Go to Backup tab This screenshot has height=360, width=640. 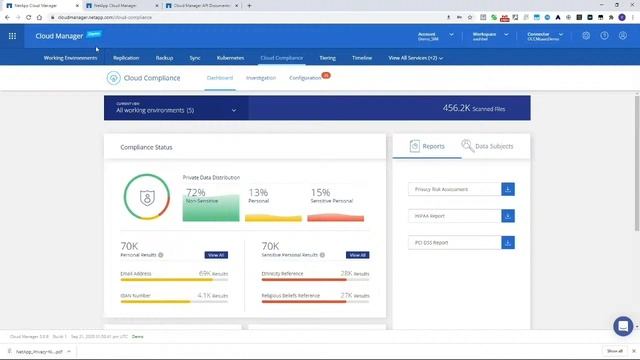coord(164,58)
